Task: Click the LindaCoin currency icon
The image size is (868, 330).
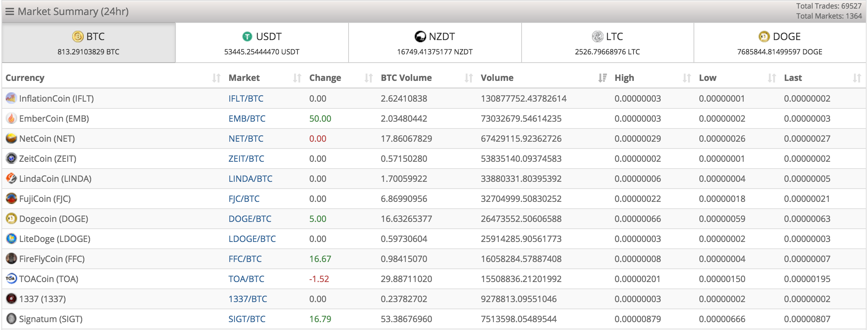Action: 11,178
